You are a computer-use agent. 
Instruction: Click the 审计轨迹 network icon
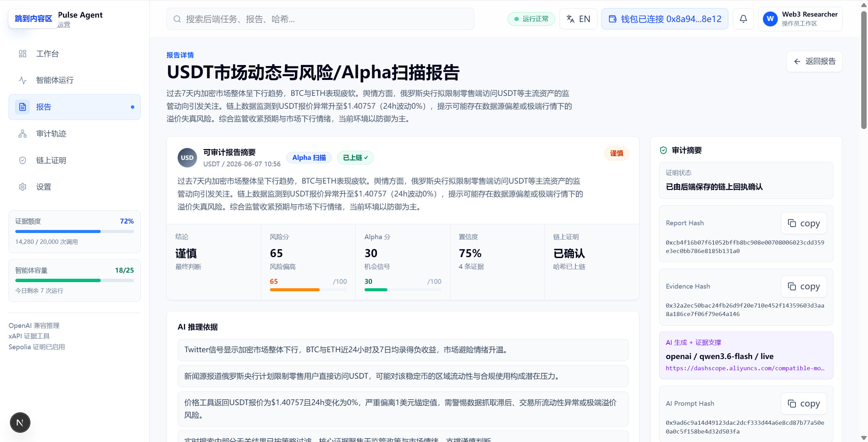22,134
